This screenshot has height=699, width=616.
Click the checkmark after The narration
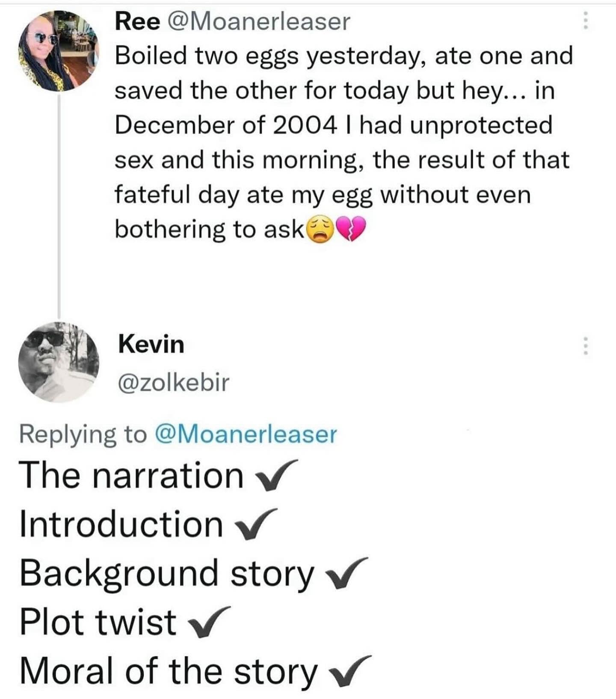tap(276, 475)
